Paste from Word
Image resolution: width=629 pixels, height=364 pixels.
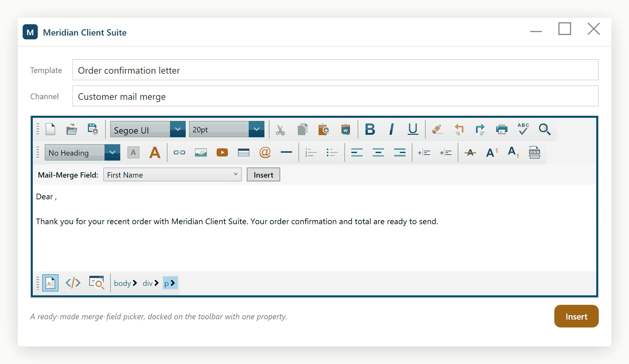click(x=345, y=129)
